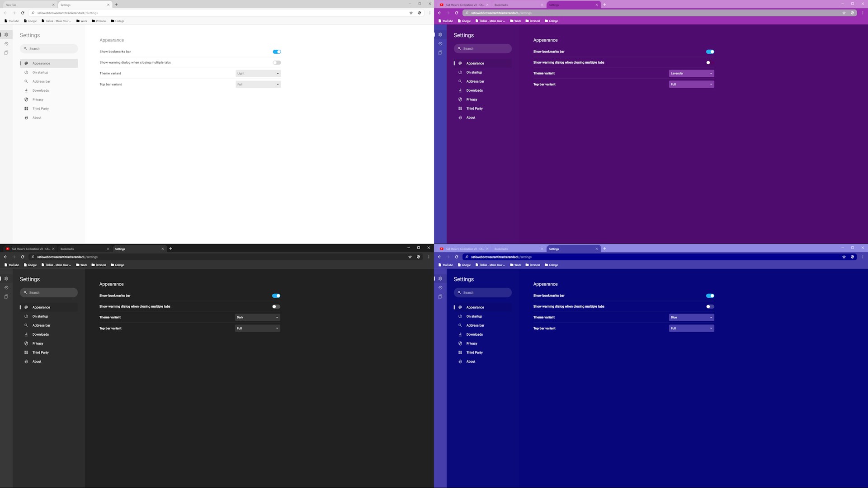Image resolution: width=868 pixels, height=488 pixels.
Task: Click the history icon in light theme sidebar
Action: pyautogui.click(x=6, y=44)
